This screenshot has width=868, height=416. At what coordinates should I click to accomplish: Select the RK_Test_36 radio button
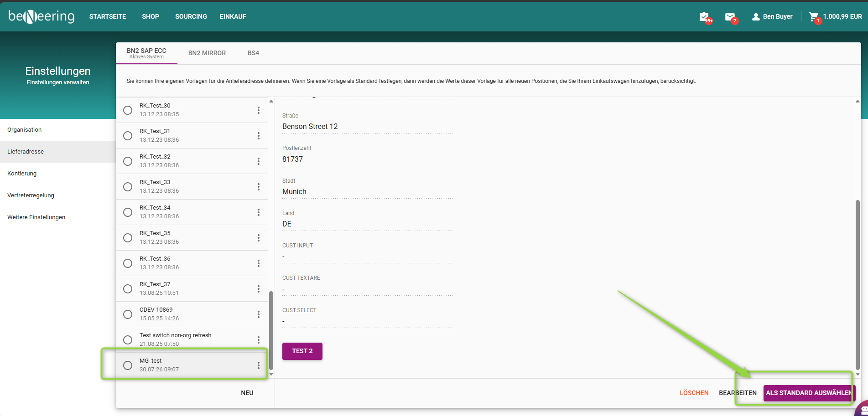point(128,263)
